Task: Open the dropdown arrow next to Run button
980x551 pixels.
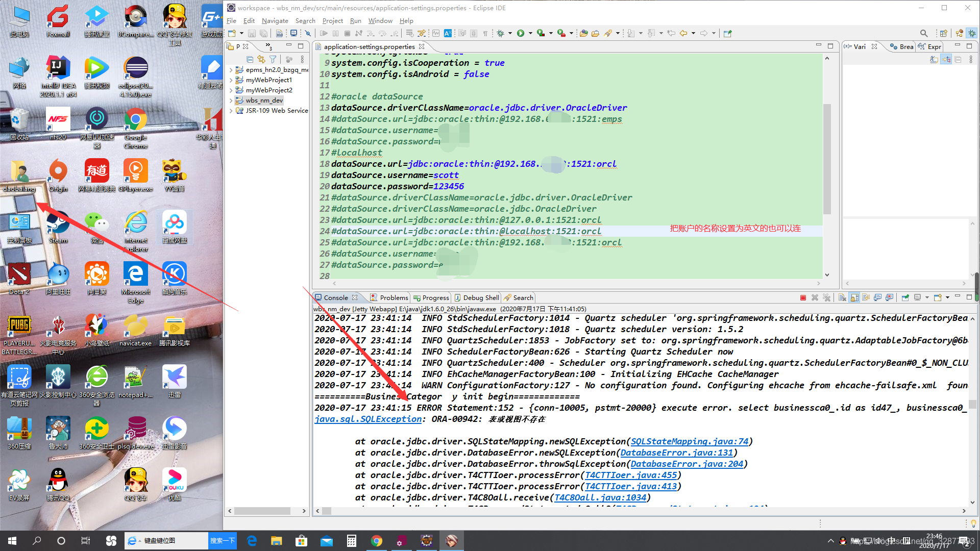Action: pyautogui.click(x=530, y=33)
